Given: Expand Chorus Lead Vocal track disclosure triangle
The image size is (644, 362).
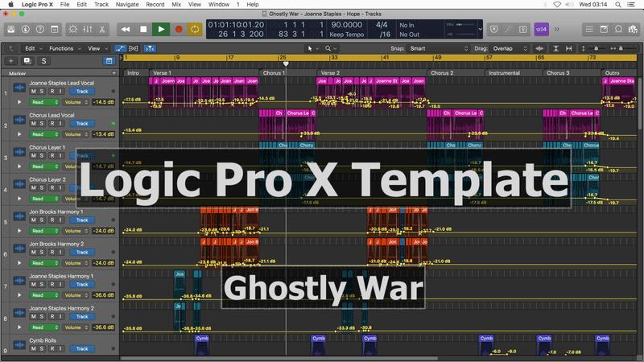Looking at the screenshot, I should coord(19,134).
